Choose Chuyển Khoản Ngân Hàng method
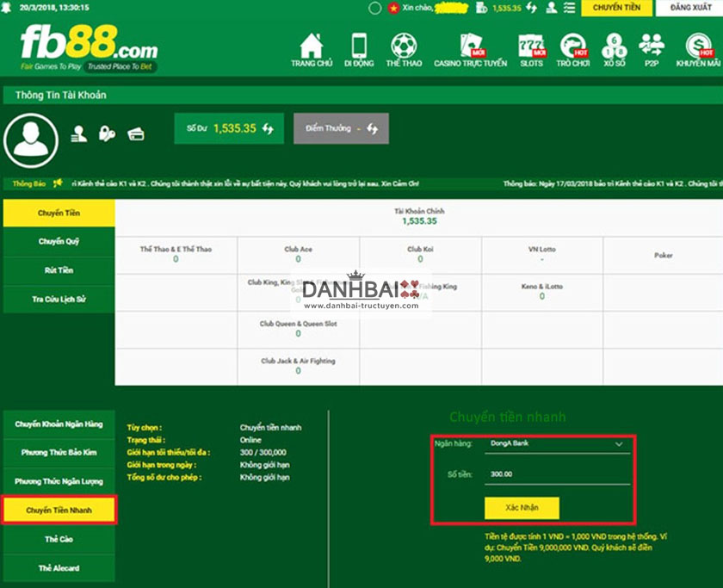This screenshot has height=588, width=723. click(59, 424)
